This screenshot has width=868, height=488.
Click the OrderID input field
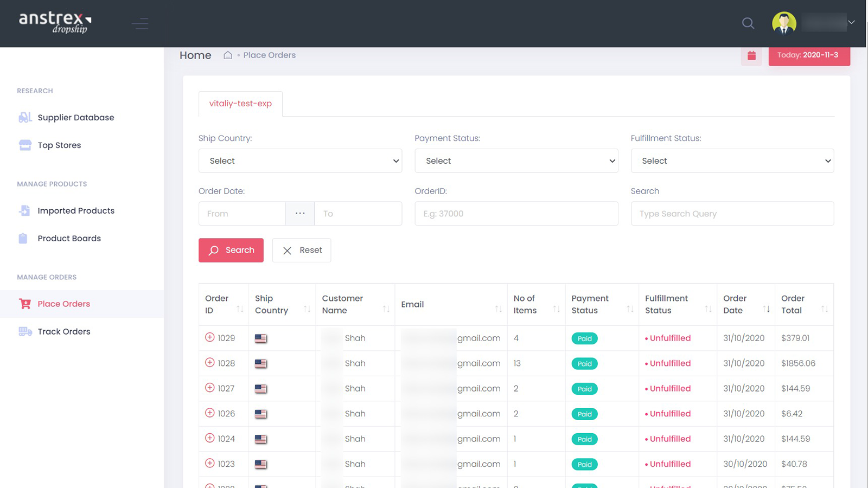point(516,214)
